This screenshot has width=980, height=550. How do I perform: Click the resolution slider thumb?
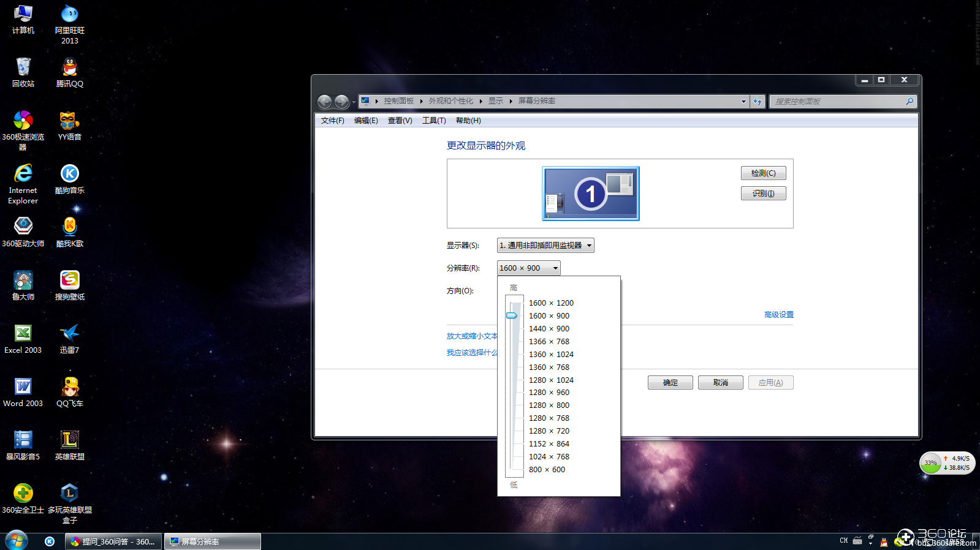pyautogui.click(x=512, y=315)
